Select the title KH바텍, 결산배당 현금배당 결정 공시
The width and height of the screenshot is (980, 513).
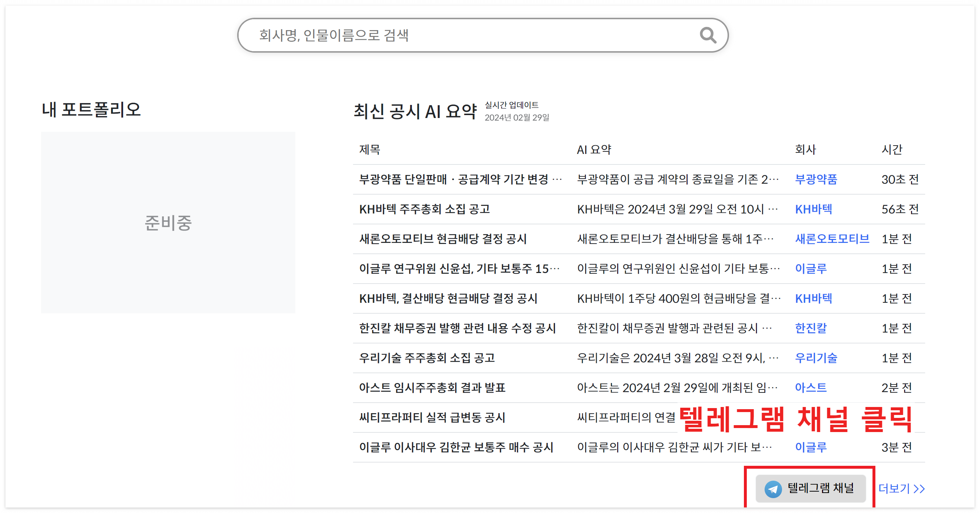coord(448,298)
